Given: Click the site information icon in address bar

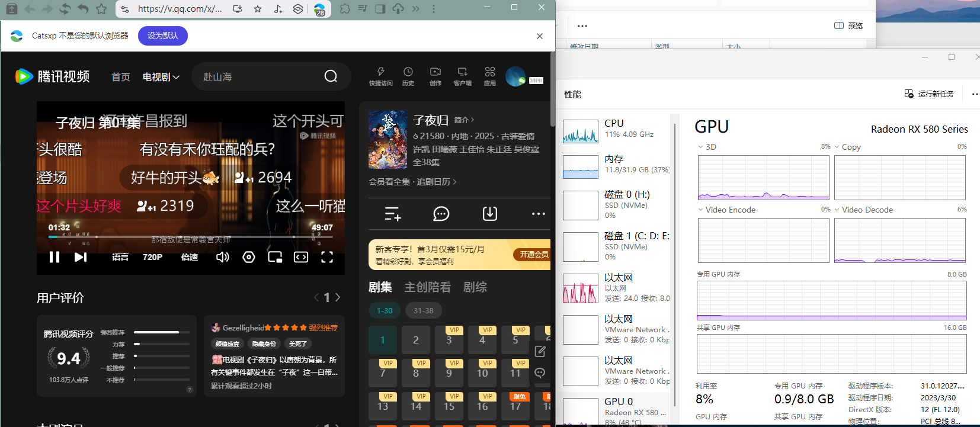Looking at the screenshot, I should tap(124, 9).
